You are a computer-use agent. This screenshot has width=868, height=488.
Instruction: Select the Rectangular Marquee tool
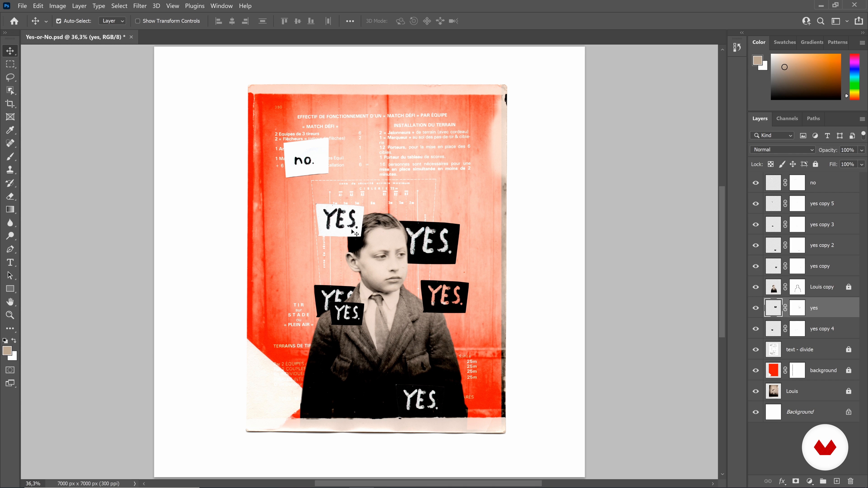pyautogui.click(x=10, y=64)
